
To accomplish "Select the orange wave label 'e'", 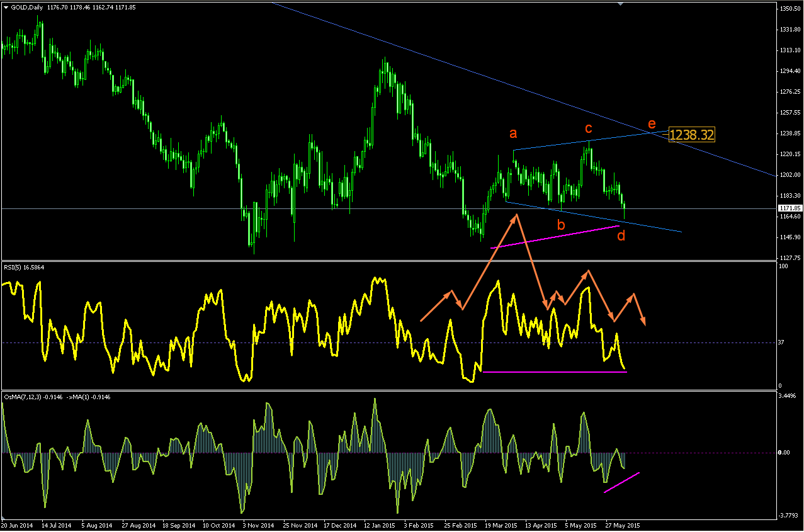I will [652, 123].
